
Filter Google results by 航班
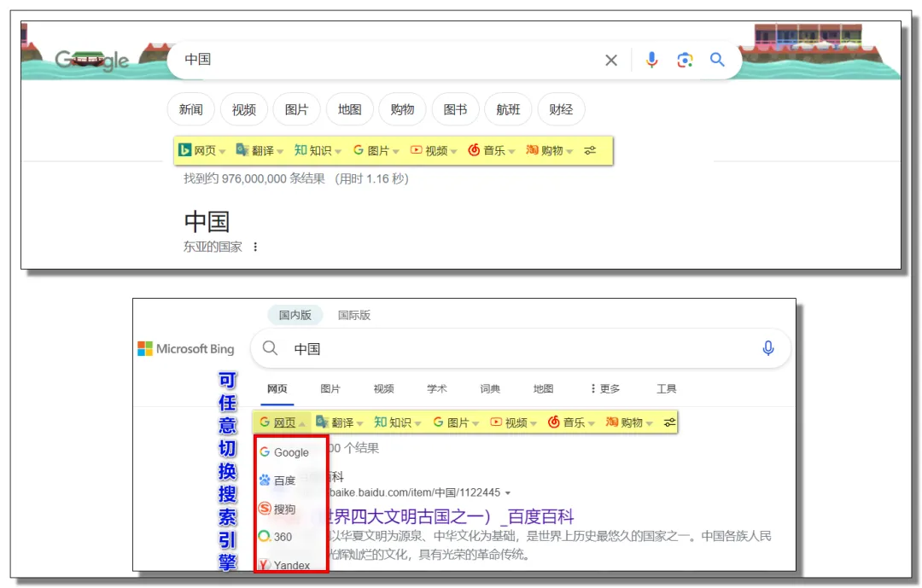pos(508,109)
